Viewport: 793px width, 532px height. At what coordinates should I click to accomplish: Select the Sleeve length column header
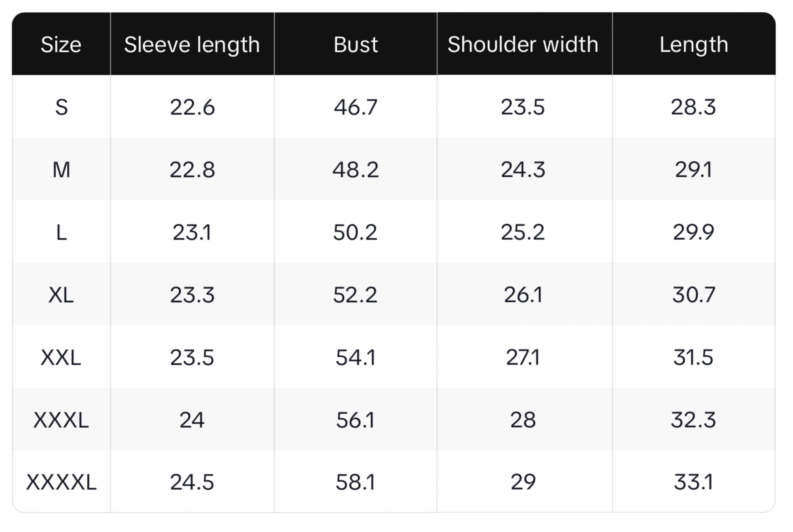click(192, 44)
